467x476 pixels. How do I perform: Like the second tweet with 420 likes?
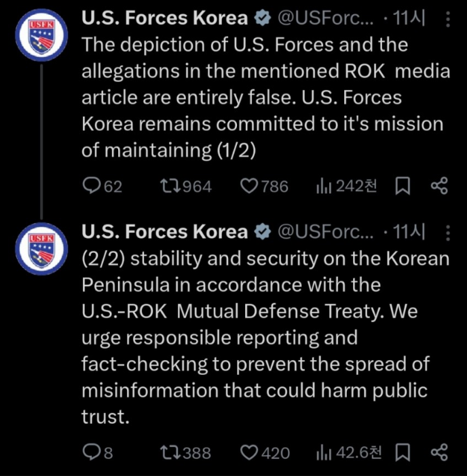click(251, 452)
